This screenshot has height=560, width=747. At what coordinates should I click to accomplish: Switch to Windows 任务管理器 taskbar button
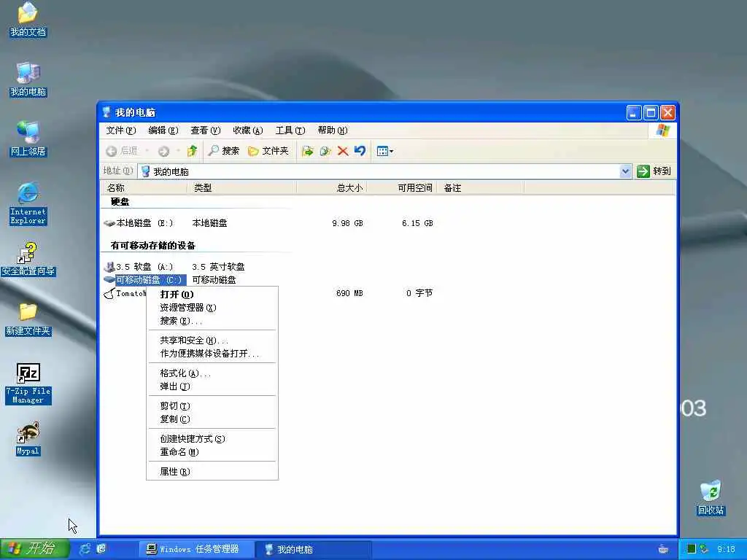click(196, 549)
